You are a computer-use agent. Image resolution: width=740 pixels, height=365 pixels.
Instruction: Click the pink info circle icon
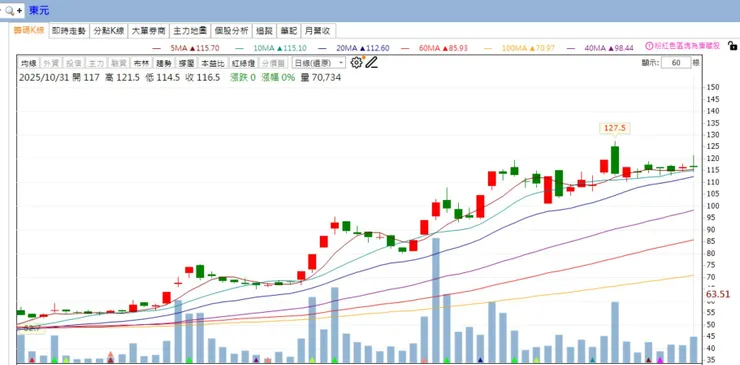click(x=648, y=46)
